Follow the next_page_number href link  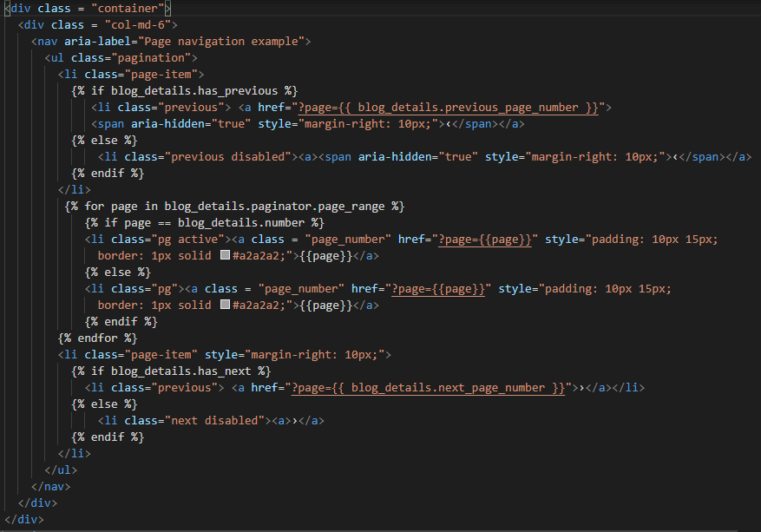(x=428, y=388)
